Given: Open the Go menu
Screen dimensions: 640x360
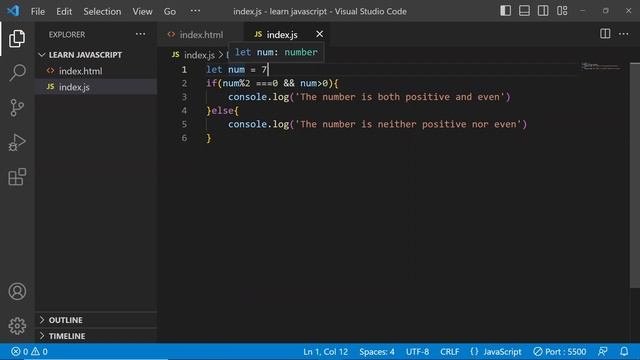Looking at the screenshot, I should pos(170,11).
